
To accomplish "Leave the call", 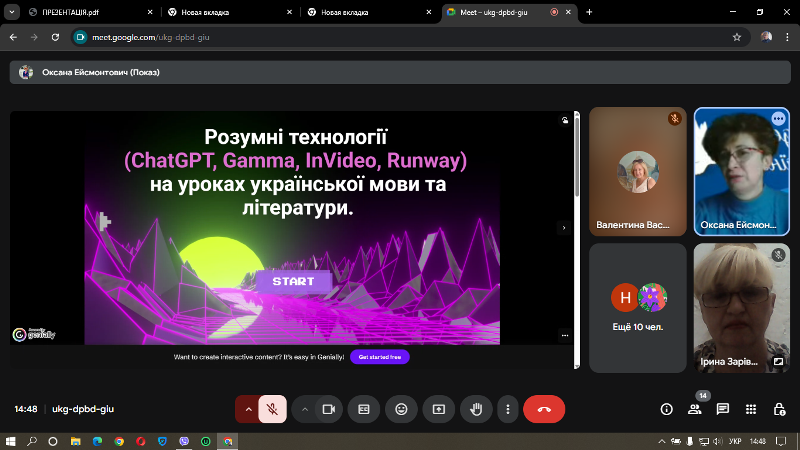I will (x=544, y=409).
